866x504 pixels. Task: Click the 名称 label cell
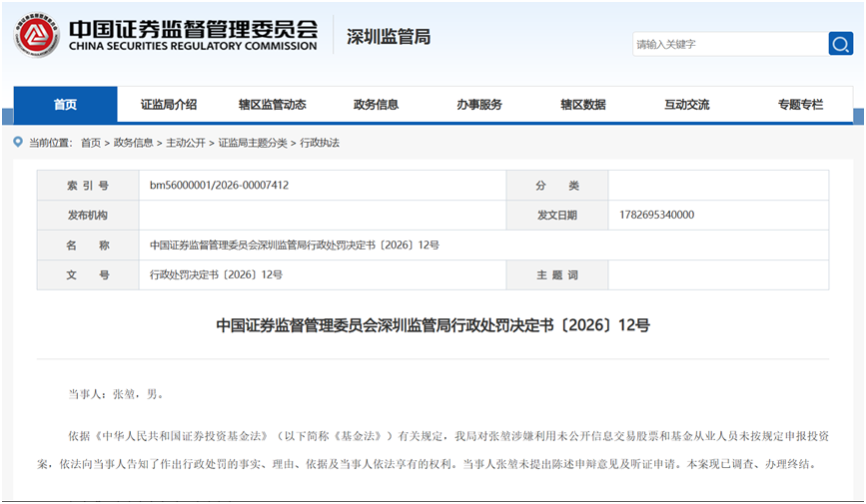click(x=88, y=246)
